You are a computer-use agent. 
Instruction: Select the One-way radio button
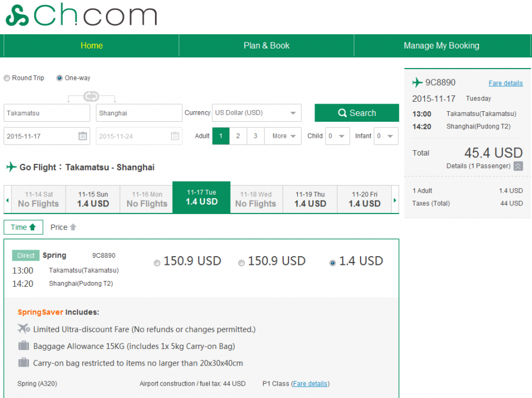[59, 78]
